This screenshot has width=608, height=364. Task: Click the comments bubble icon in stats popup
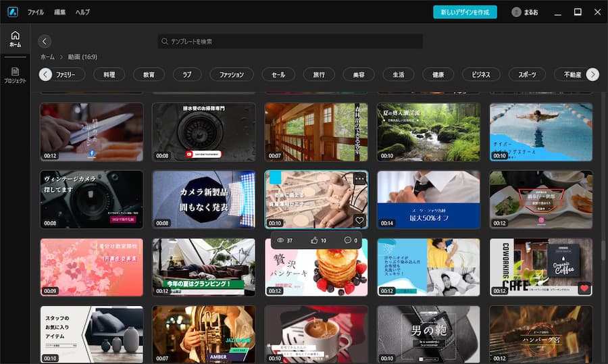click(x=347, y=240)
